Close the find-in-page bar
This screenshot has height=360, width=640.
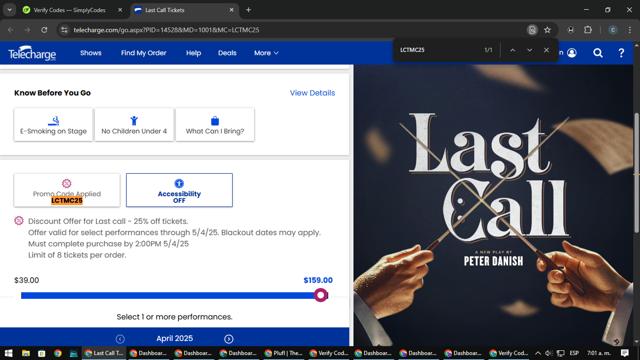coord(546,50)
